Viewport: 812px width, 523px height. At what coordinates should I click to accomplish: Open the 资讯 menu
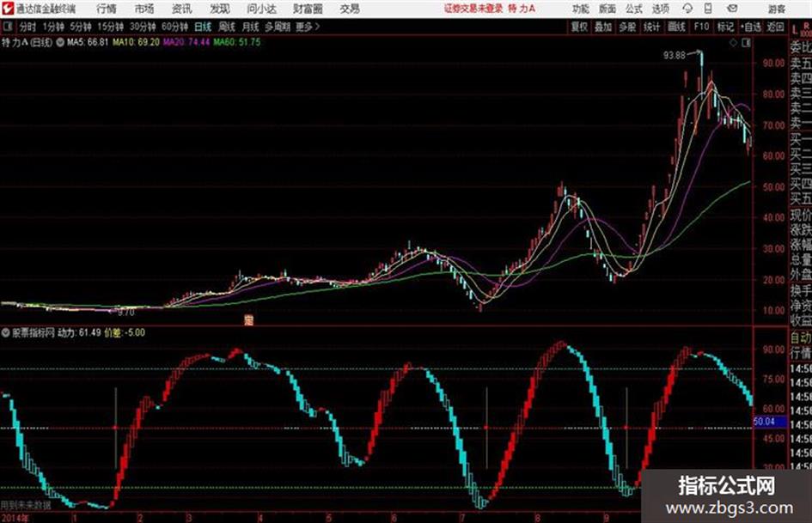click(x=182, y=9)
